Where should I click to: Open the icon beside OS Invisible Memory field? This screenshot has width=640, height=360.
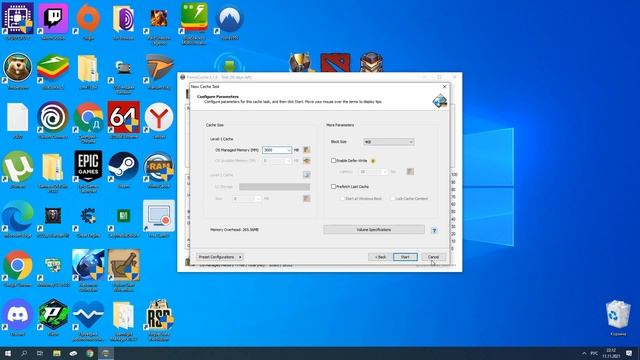coord(307,161)
